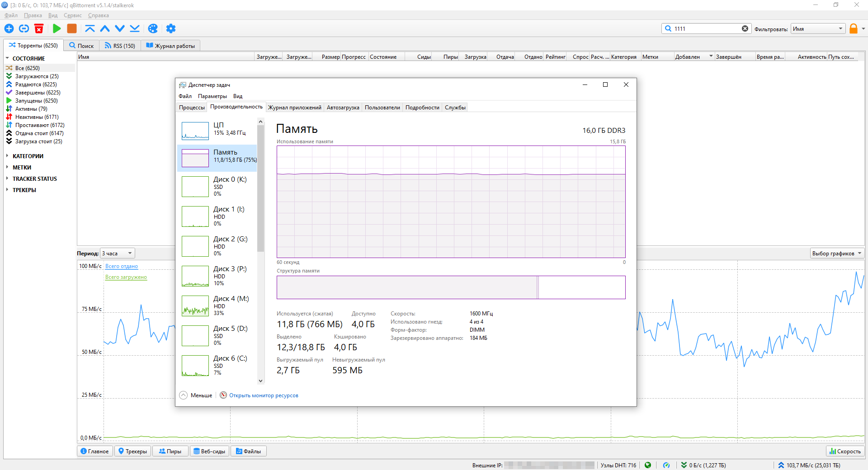Viewport: 868px width, 470px height.
Task: Click the red delete torrent trash icon
Action: 39,28
